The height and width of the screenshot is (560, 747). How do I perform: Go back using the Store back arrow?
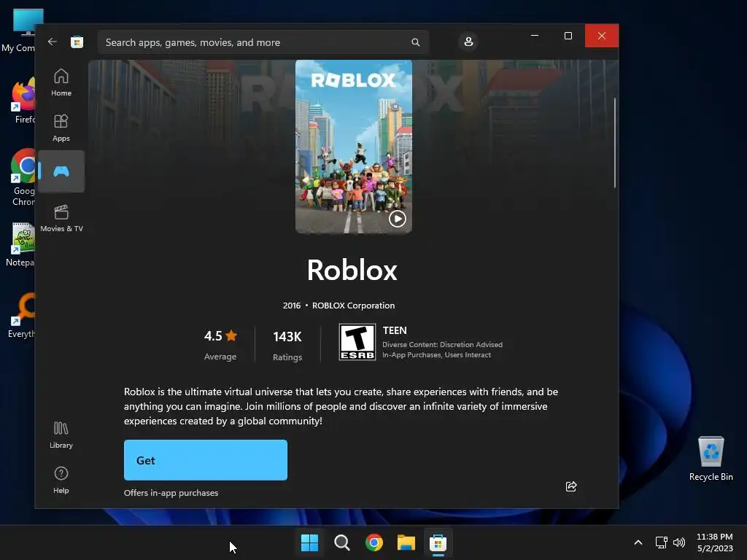(53, 42)
